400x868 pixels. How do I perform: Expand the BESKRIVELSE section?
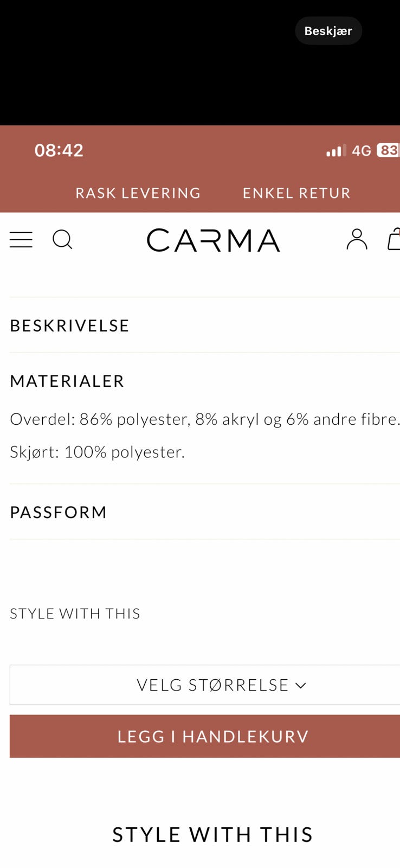click(70, 325)
